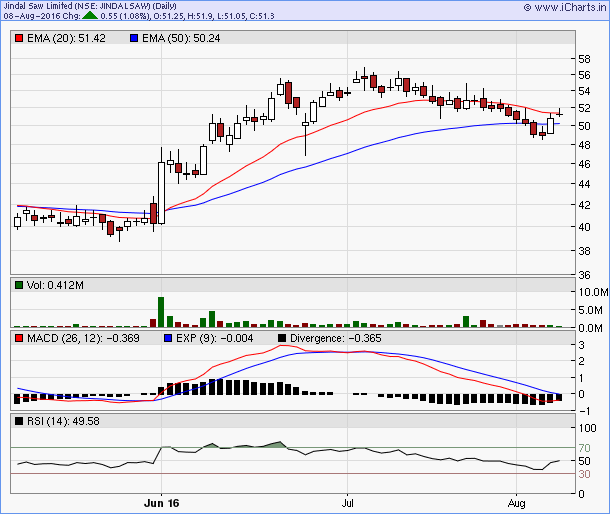Click the 'Vol: 0.412M' label
610x514 pixels.
click(x=55, y=285)
